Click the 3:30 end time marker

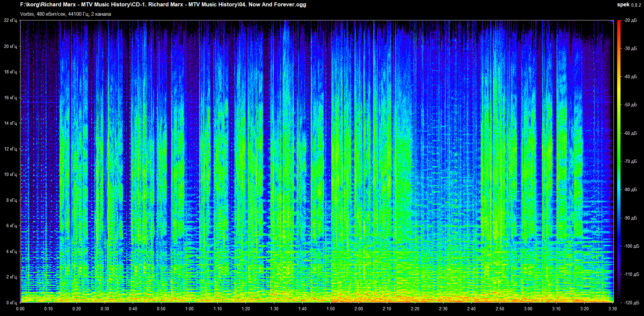[612, 309]
